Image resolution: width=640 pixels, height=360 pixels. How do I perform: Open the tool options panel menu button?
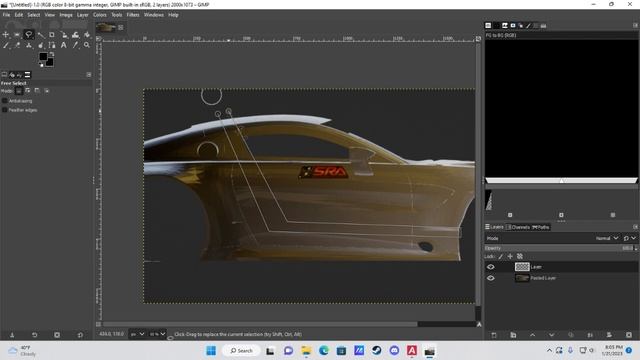89,75
